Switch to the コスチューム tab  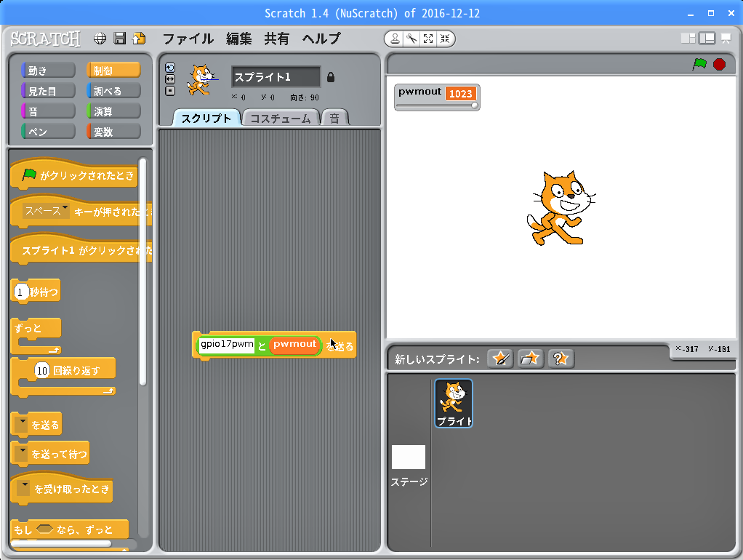[x=281, y=118]
